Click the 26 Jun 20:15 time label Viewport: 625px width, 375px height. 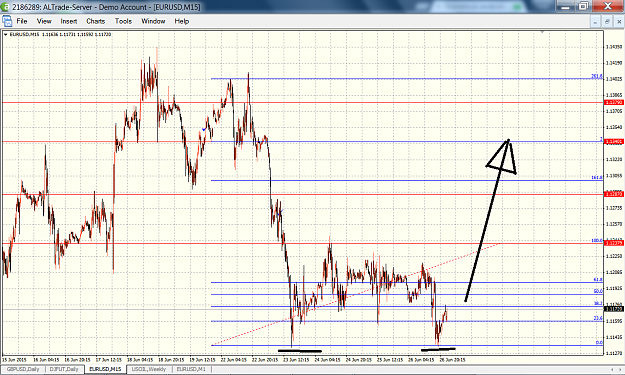452,359
